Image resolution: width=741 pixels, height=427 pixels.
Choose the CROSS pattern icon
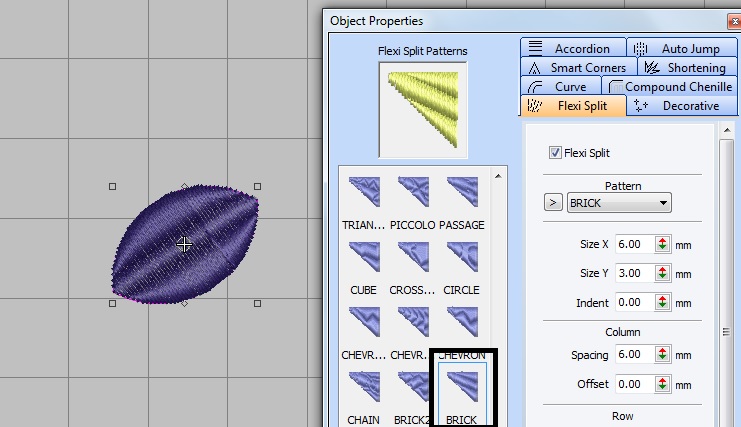413,257
